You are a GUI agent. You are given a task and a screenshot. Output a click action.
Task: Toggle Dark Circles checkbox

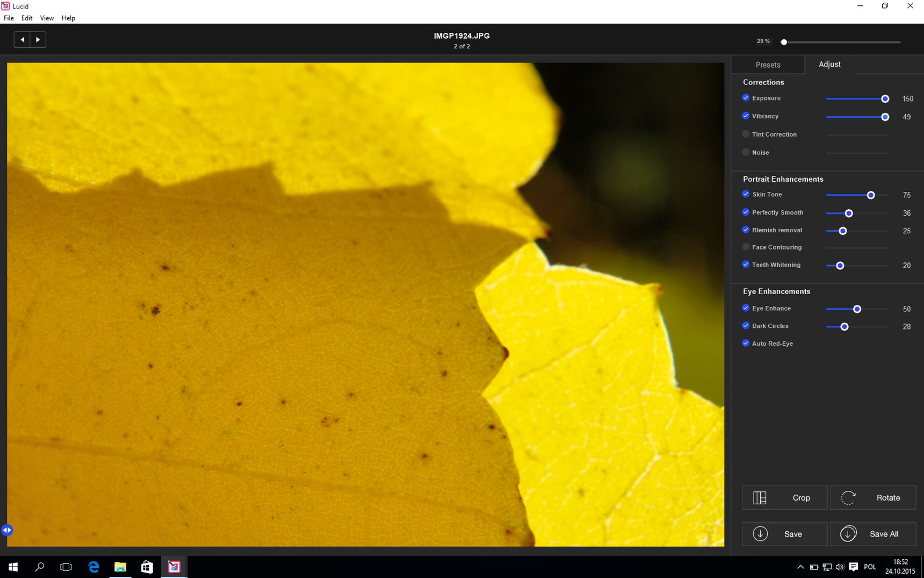(x=746, y=326)
